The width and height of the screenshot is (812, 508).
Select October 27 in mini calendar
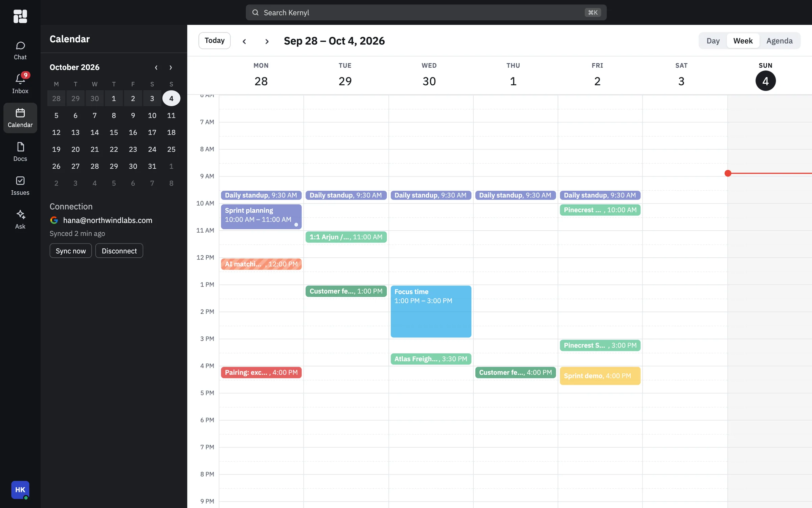coord(75,166)
